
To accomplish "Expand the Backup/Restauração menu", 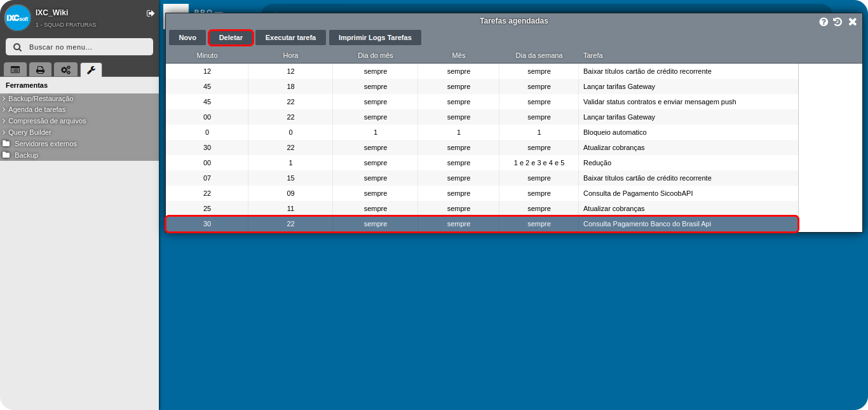I will 41,99.
